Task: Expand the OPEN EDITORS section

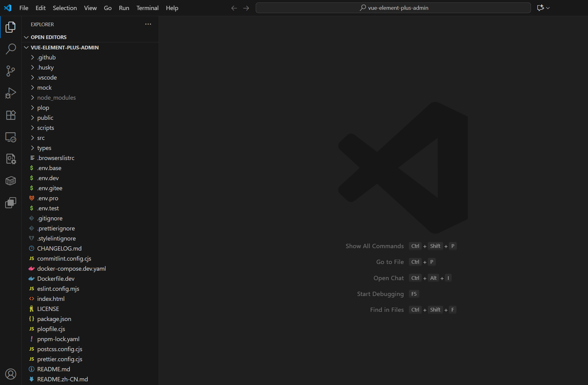Action: tap(90, 37)
